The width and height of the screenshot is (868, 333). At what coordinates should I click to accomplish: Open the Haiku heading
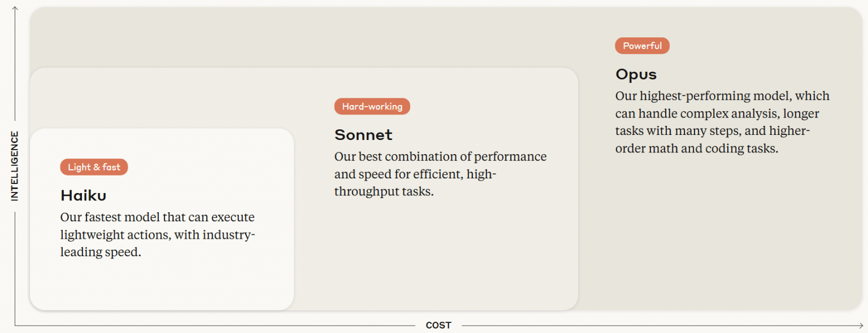(84, 195)
